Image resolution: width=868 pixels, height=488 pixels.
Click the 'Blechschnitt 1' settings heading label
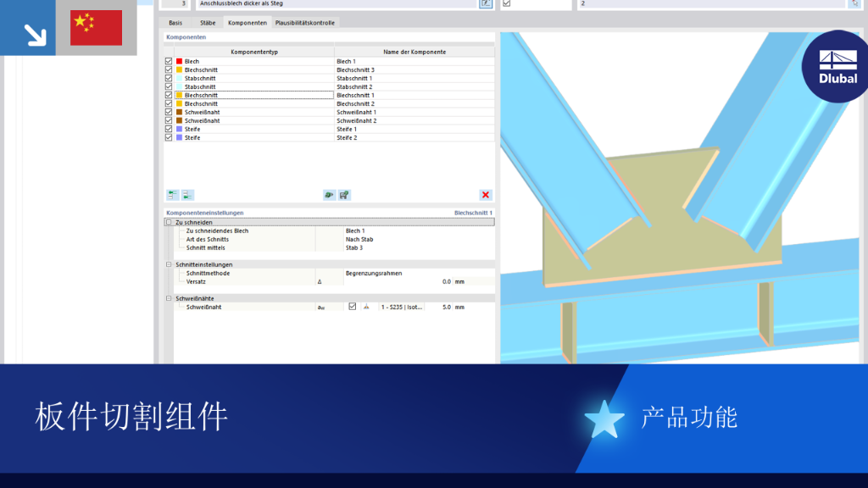click(x=473, y=213)
